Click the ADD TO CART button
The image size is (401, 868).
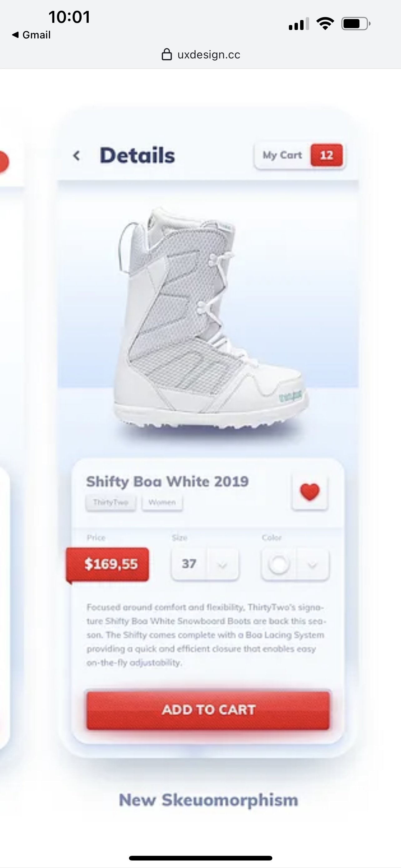208,710
